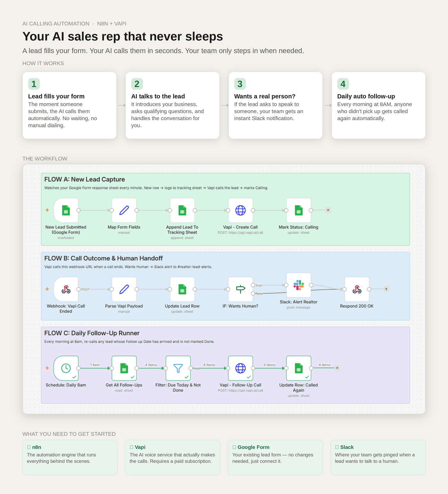Select the Get All Follow-Ups sheet node
Viewport: 448px width, 494px height.
click(124, 368)
